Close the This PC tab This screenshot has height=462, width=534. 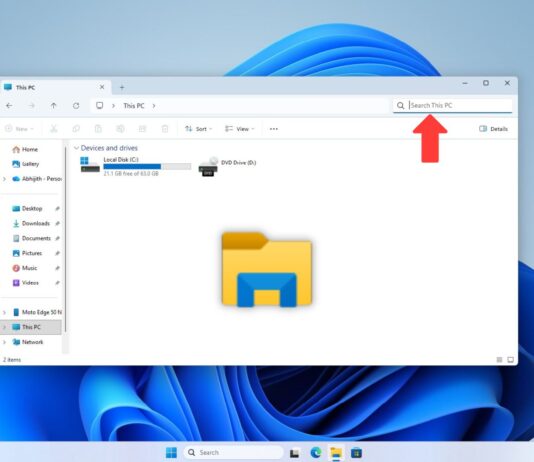coord(102,87)
